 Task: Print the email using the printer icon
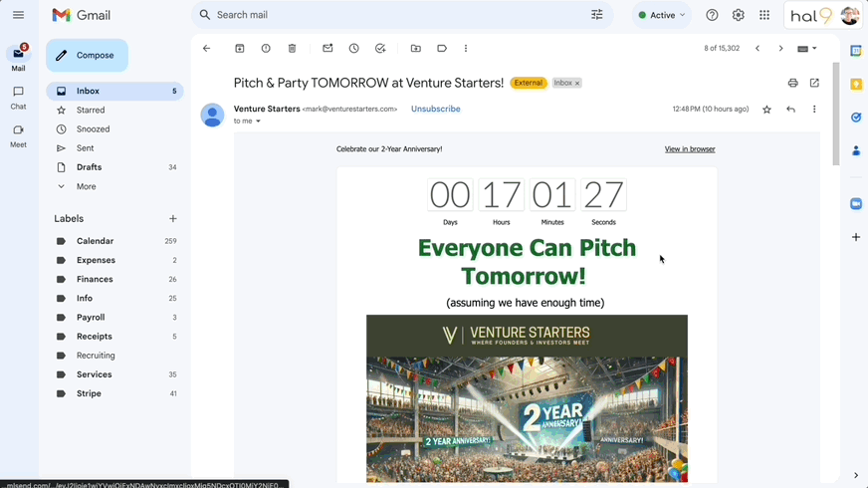click(792, 83)
